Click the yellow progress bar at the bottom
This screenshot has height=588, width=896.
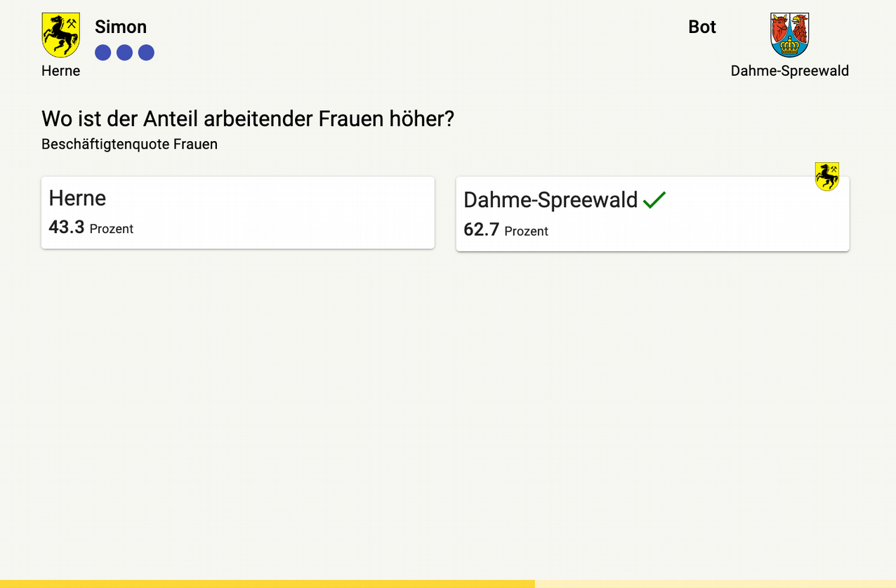click(x=267, y=584)
